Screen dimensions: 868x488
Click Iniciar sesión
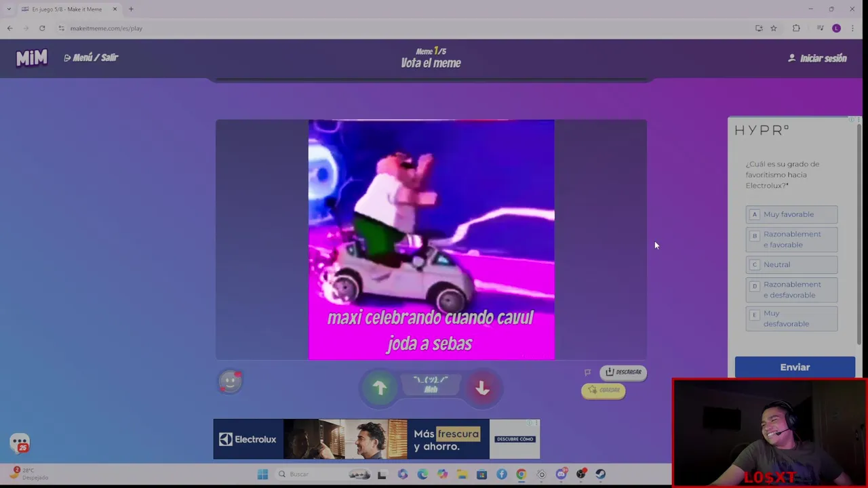pos(817,58)
